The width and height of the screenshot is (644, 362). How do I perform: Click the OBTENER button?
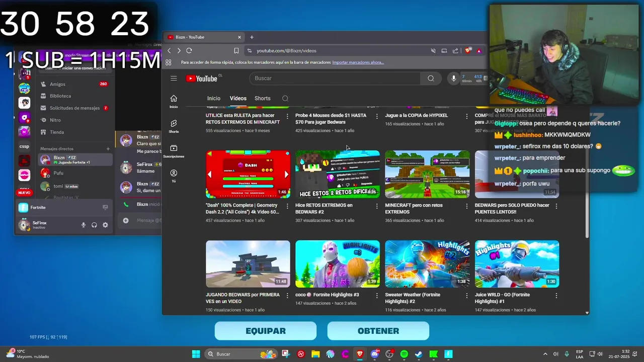[x=378, y=331]
